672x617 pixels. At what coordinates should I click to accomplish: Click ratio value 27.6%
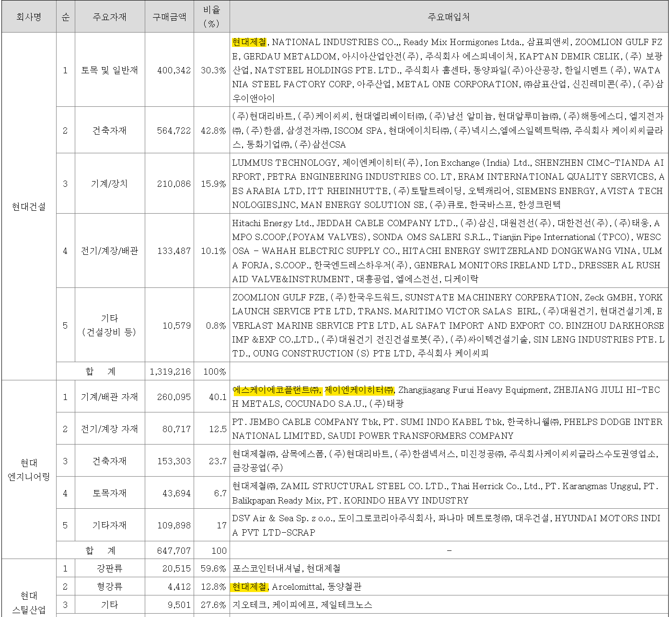(213, 605)
